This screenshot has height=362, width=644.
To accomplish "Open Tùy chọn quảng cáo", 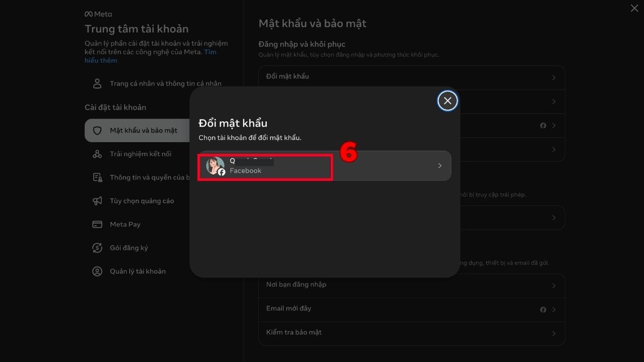I will pos(142,201).
